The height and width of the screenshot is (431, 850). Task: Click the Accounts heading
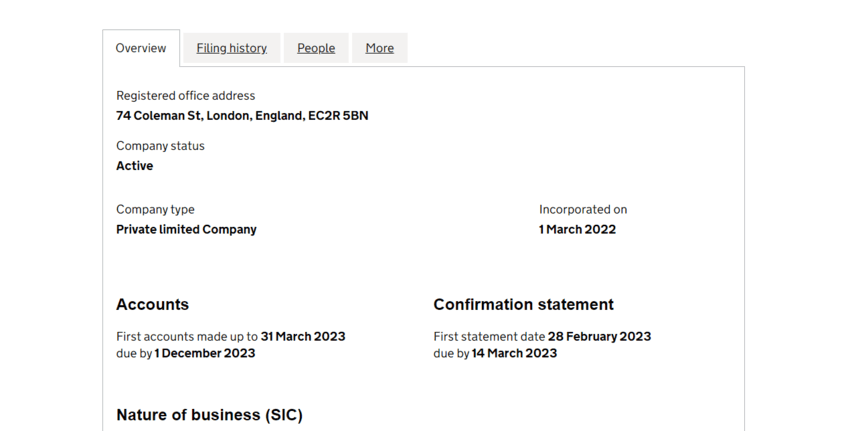pyautogui.click(x=152, y=305)
